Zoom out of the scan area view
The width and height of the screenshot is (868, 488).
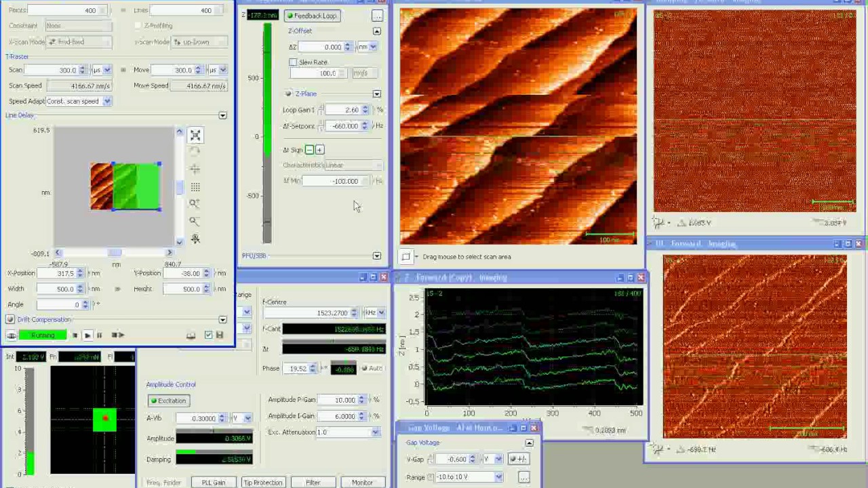195,221
